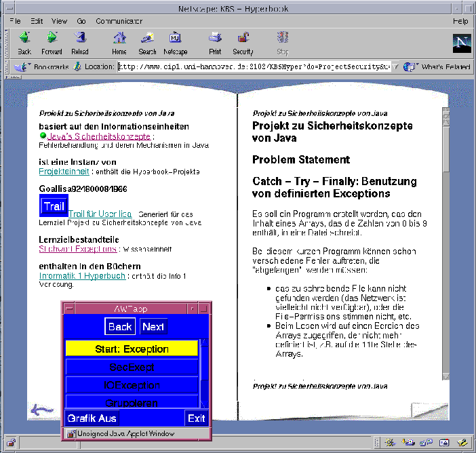Screen dimensions: 476x453
Task: Open the Netscape window menu button
Action: point(10,9)
